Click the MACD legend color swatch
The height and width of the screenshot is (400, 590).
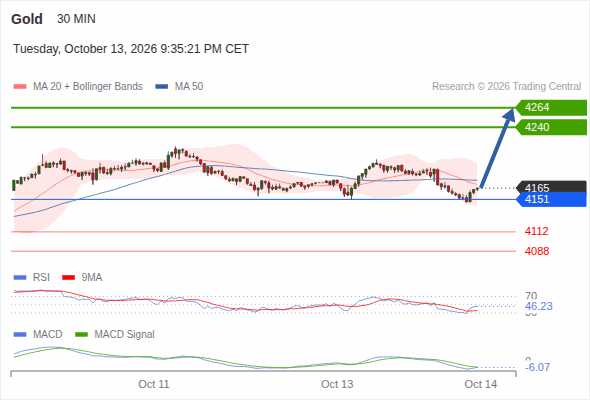click(20, 335)
